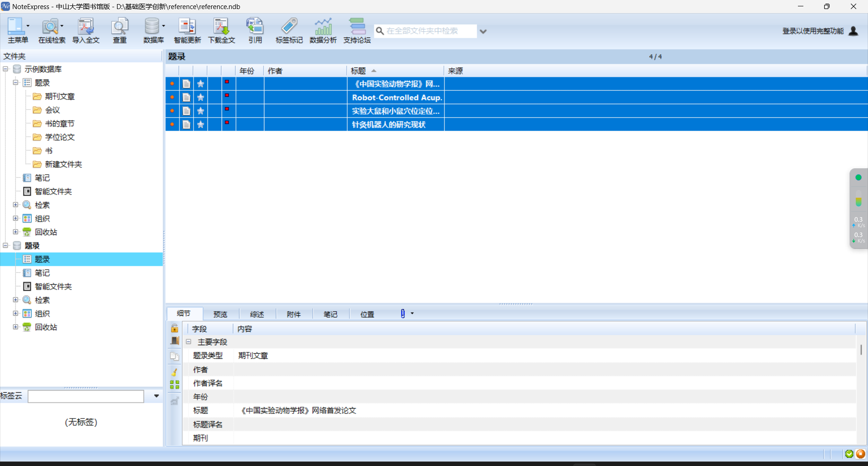Screen dimensions: 868x466
Task: Open the search scope dropdown chevron
Action: (x=483, y=31)
